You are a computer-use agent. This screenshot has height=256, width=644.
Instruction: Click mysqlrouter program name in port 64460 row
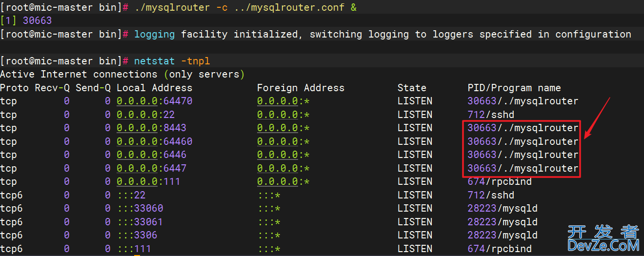point(523,141)
